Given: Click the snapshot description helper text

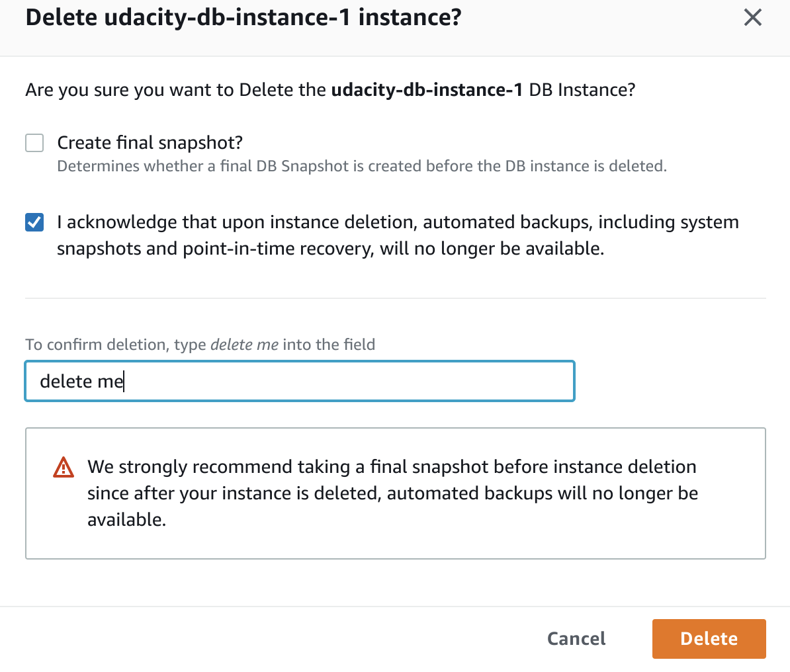Looking at the screenshot, I should pyautogui.click(x=362, y=166).
